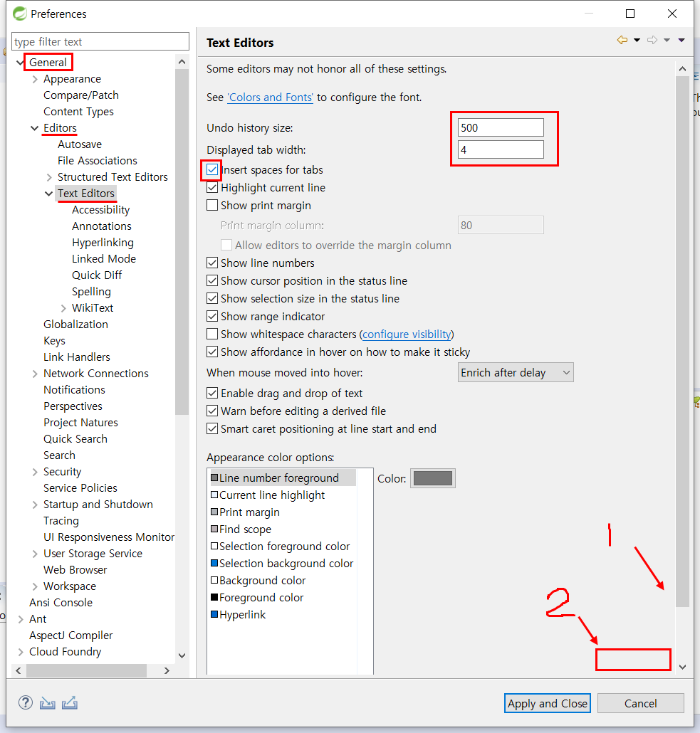Expand the Workspace tree node
The image size is (700, 733).
tap(35, 586)
